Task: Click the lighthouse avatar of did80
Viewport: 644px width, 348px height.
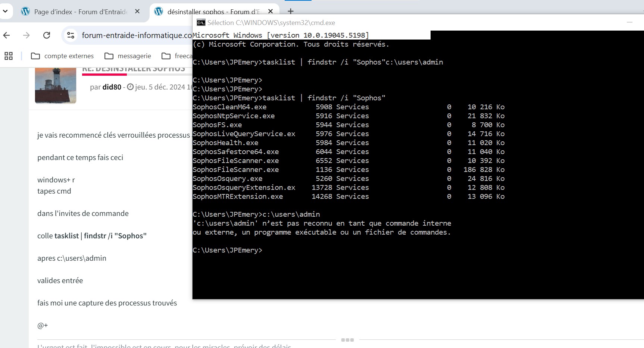Action: click(56, 85)
